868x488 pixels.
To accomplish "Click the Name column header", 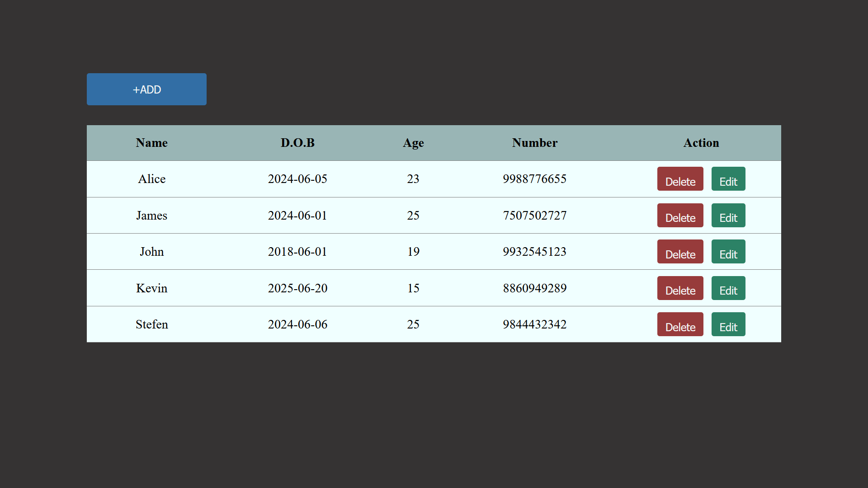I will (151, 143).
